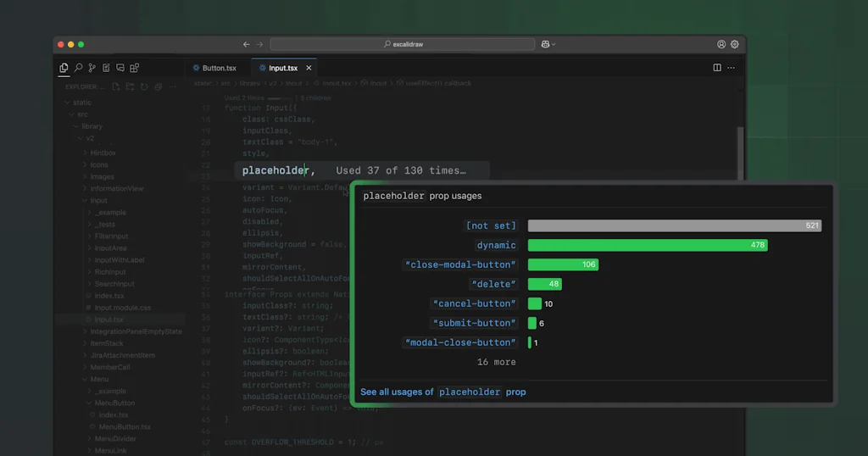The width and height of the screenshot is (868, 456).
Task: Expand the Hintbox folder
Action: point(103,153)
